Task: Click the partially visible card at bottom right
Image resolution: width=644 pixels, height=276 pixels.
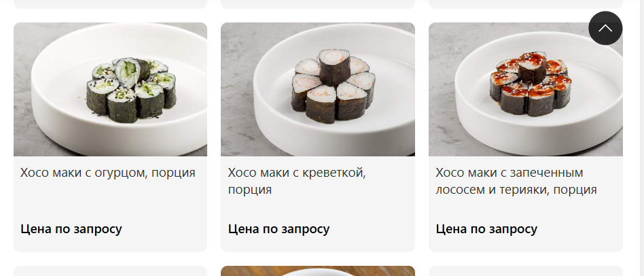Action: pos(526,271)
